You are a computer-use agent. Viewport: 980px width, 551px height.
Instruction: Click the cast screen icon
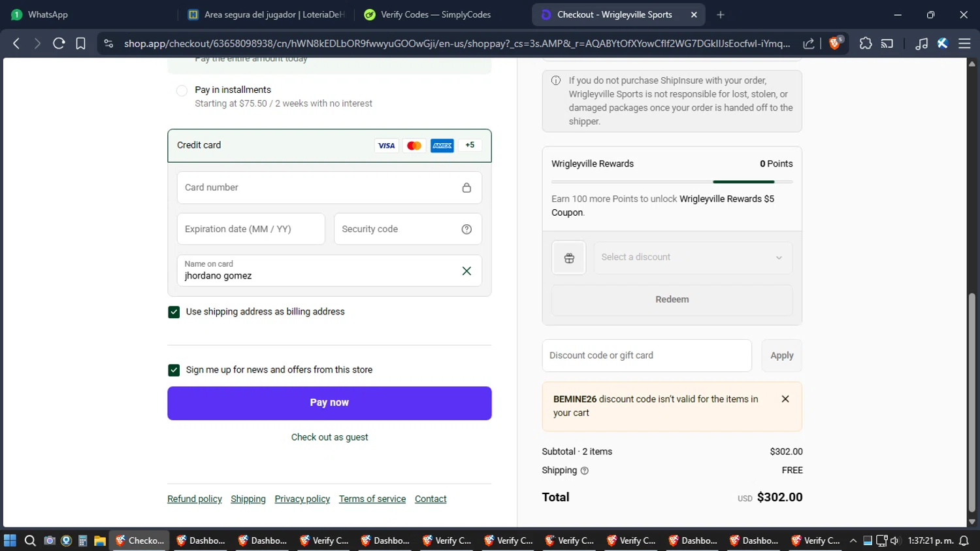pyautogui.click(x=887, y=43)
